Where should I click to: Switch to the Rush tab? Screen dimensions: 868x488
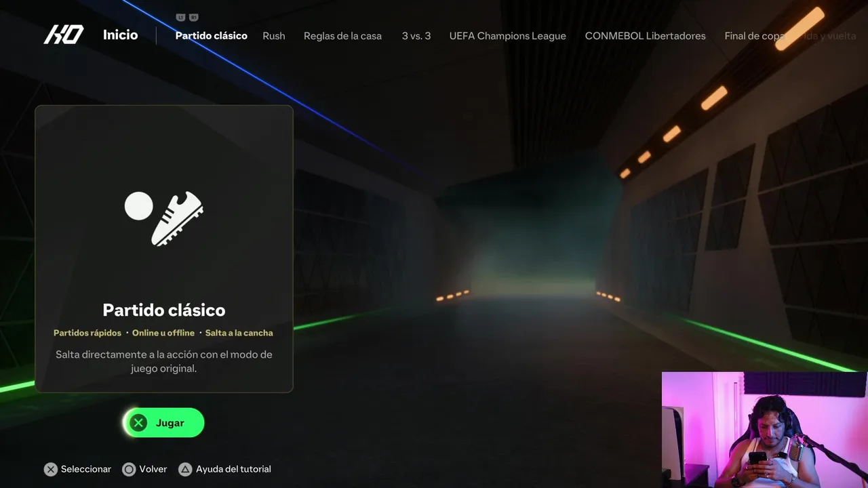click(274, 36)
